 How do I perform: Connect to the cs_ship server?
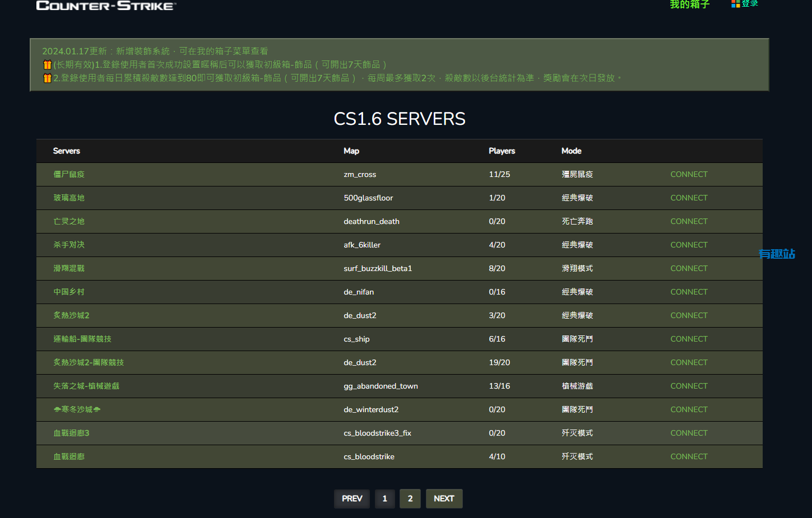[x=689, y=339]
